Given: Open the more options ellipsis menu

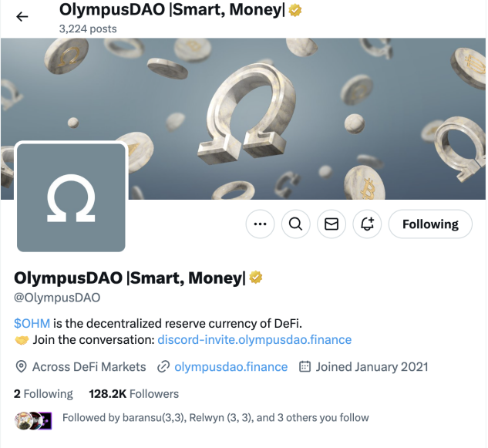Looking at the screenshot, I should (260, 224).
